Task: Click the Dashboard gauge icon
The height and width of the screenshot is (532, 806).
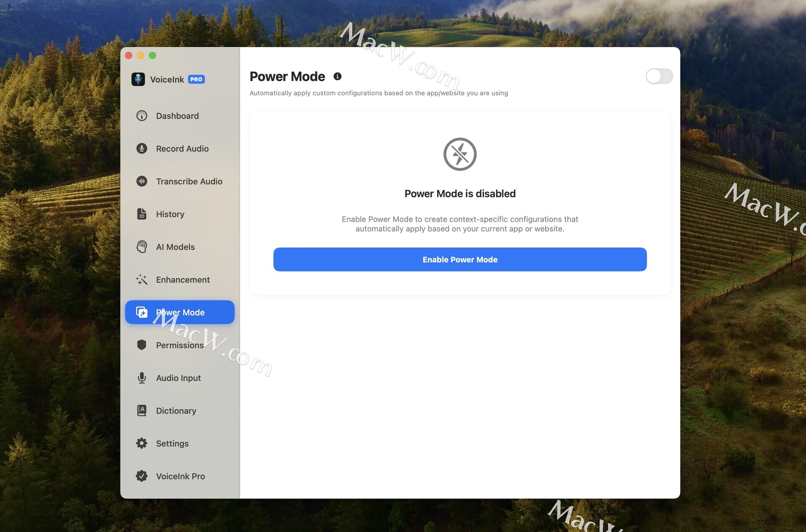Action: (x=142, y=116)
